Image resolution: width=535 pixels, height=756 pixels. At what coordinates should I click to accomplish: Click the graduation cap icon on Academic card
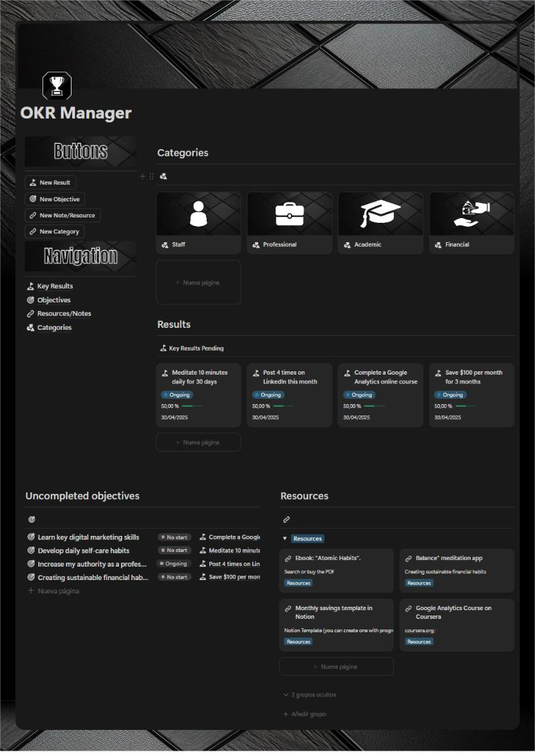pyautogui.click(x=381, y=213)
